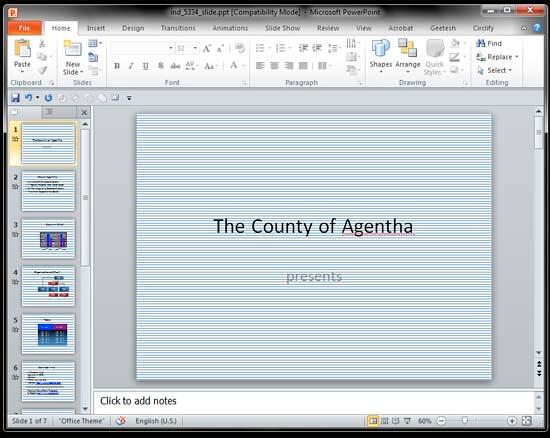Click the Zoom Out minus button
550x438 pixels.
pos(441,420)
